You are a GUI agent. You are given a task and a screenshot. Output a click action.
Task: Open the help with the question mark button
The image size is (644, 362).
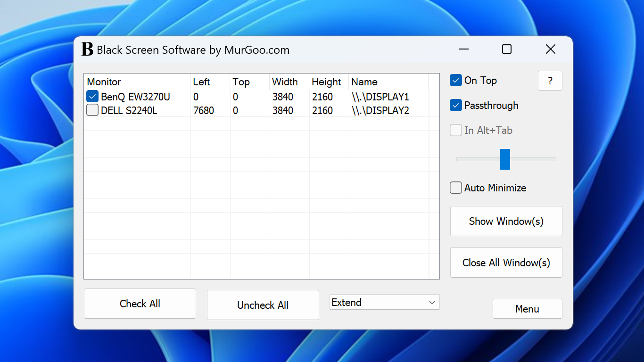point(550,81)
